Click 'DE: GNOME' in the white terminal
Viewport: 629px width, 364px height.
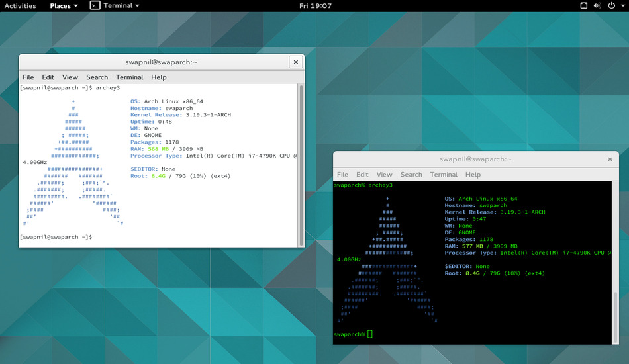click(146, 135)
